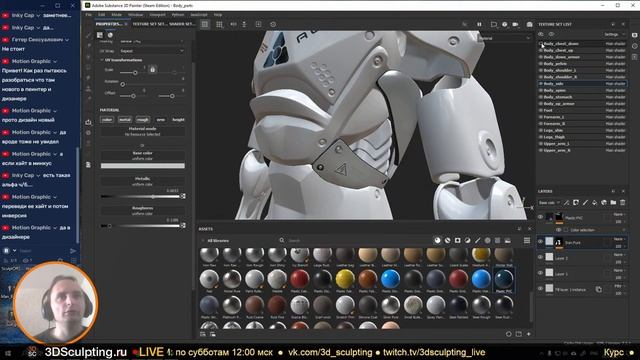The width and height of the screenshot is (640, 360).
Task: Click the pause rendering icon in viewport toolbar
Action: [479, 24]
